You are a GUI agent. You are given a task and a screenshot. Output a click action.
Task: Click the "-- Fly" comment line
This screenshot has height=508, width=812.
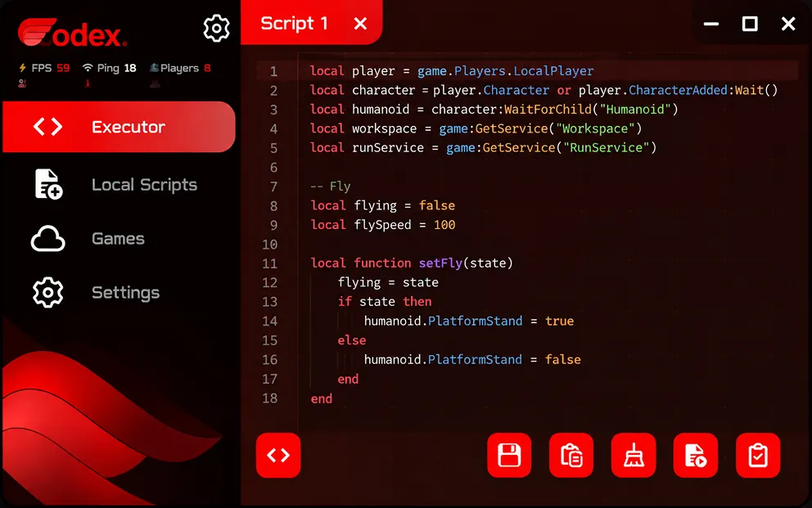[331, 187]
